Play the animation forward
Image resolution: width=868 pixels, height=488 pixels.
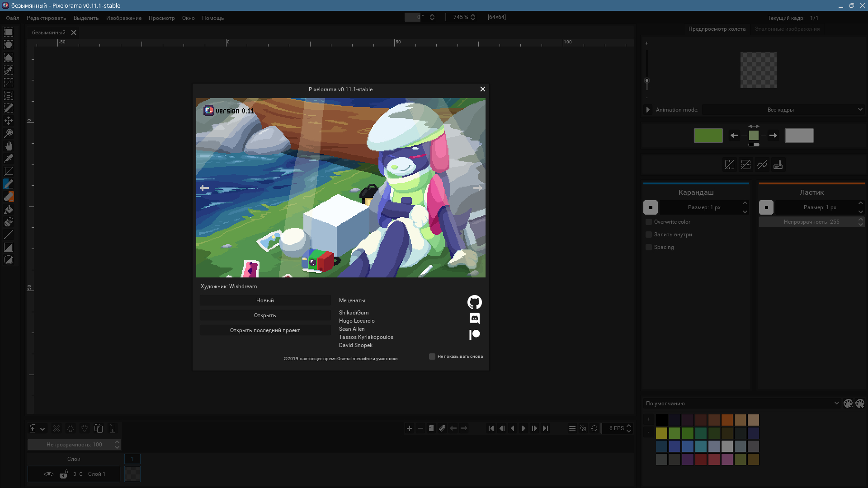[x=524, y=428]
